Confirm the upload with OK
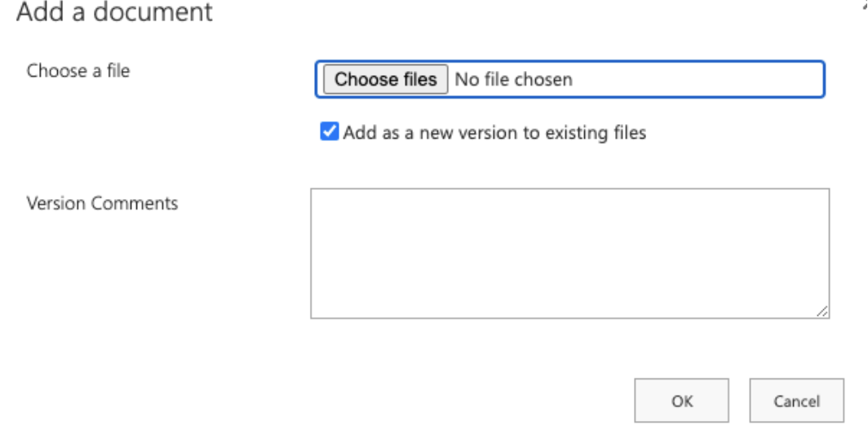Viewport: 868px width, 434px height. [x=681, y=401]
